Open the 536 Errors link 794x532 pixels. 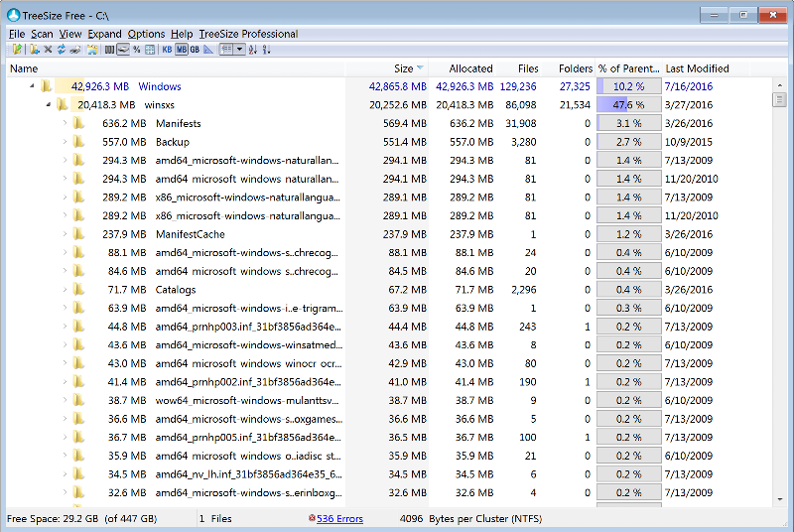coord(339,518)
